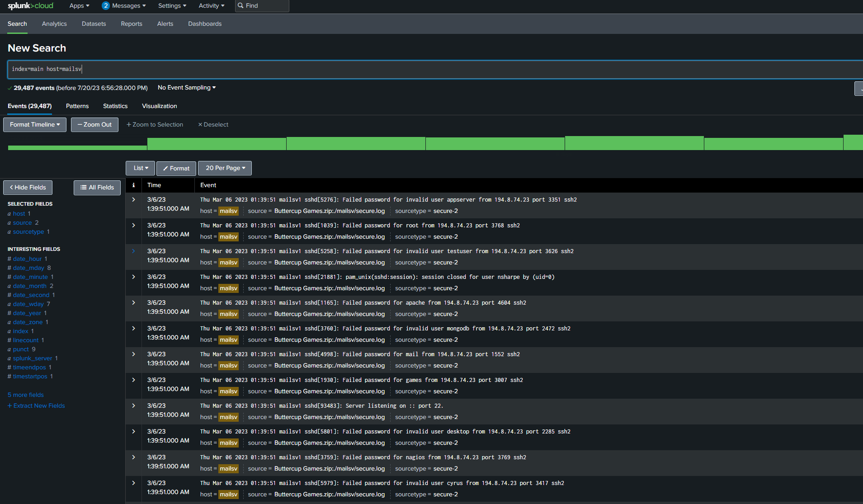Open the No Event Sampling dropdown
Screen dimensions: 863x504
[x=185, y=87]
